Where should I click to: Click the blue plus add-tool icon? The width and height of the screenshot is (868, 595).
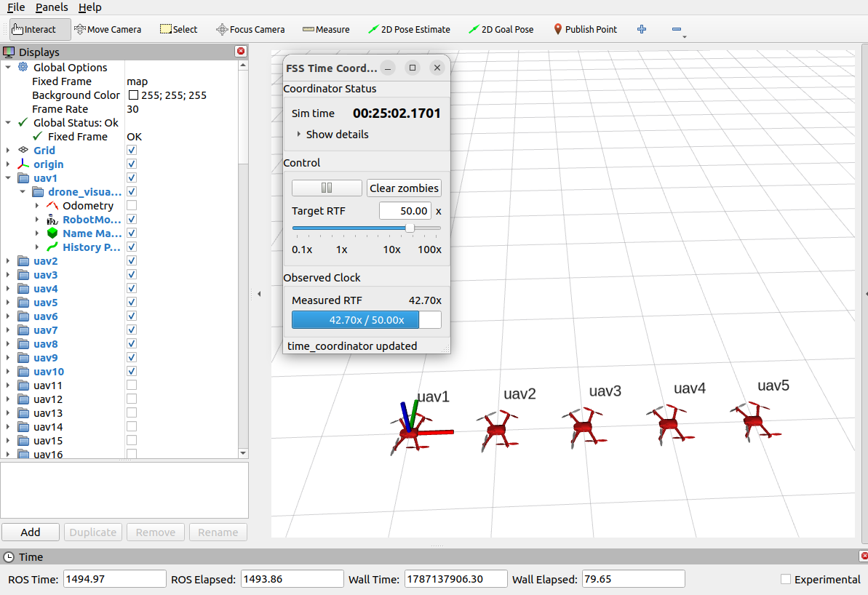coord(642,29)
